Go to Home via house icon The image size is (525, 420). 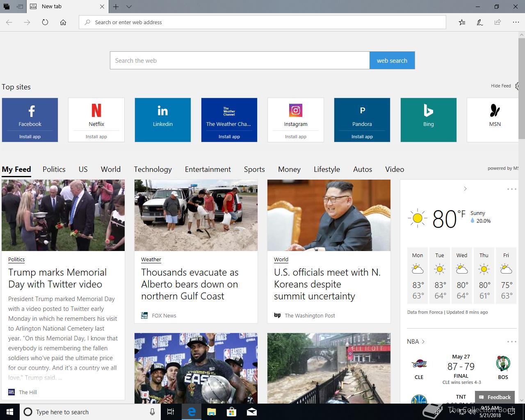pos(63,22)
